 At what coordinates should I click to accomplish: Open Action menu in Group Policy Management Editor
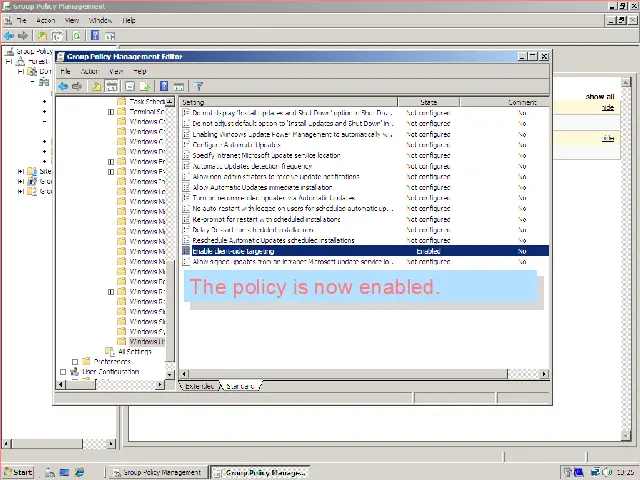(x=89, y=71)
